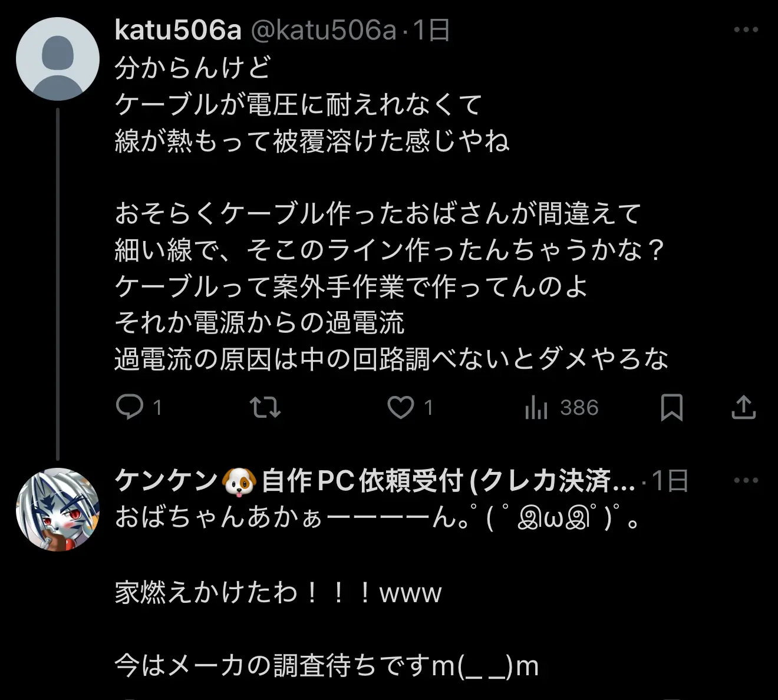Viewport: 778px width, 700px height.
Task: Click the like count number 1
Action: [x=428, y=407]
